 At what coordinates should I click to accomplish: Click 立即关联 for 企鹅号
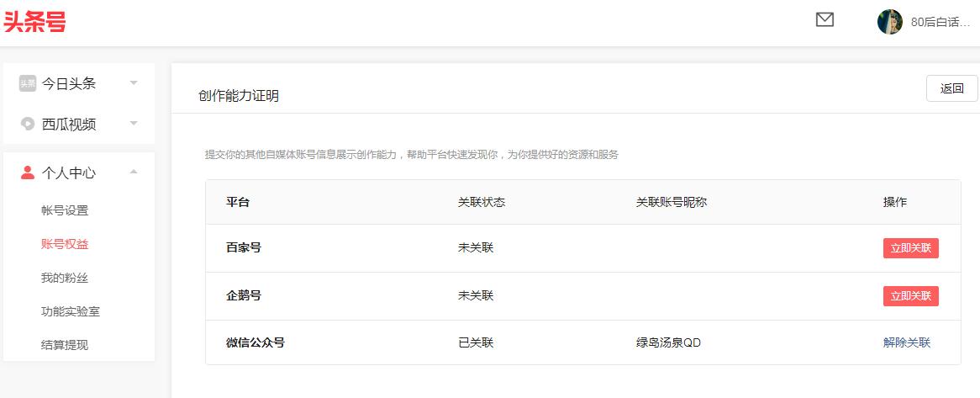coord(910,296)
